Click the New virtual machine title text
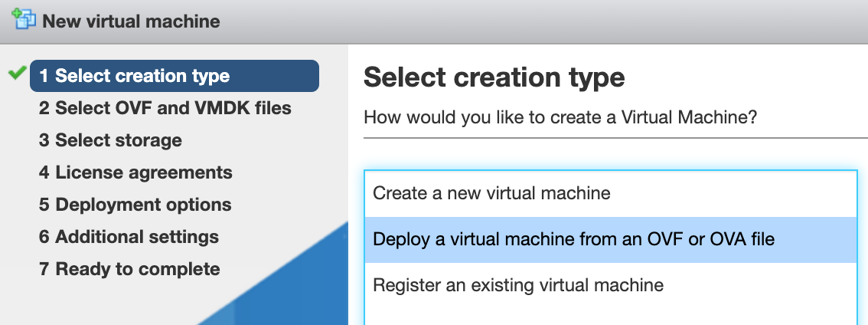Viewport: 868px width, 325px height. (131, 21)
